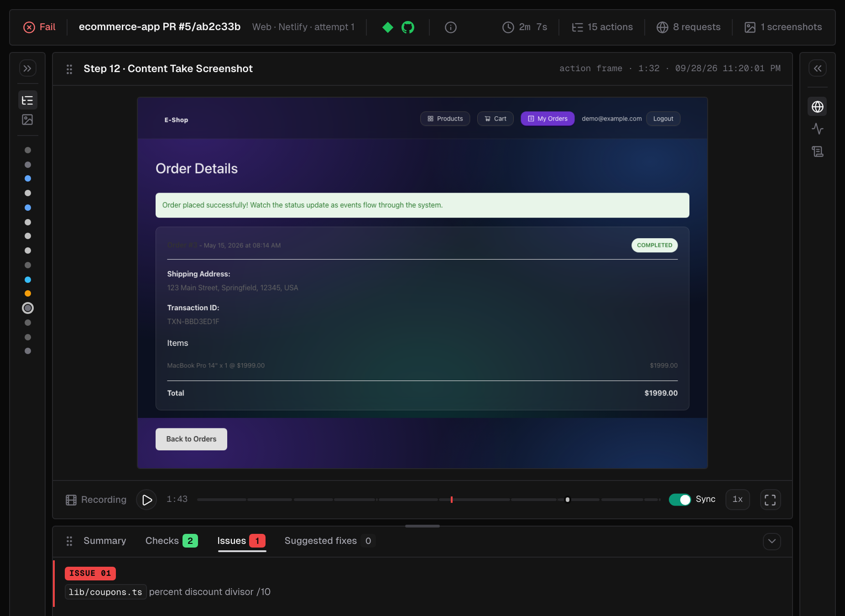This screenshot has width=845, height=616.
Task: Show the 8 requests panel
Action: pyautogui.click(x=689, y=27)
